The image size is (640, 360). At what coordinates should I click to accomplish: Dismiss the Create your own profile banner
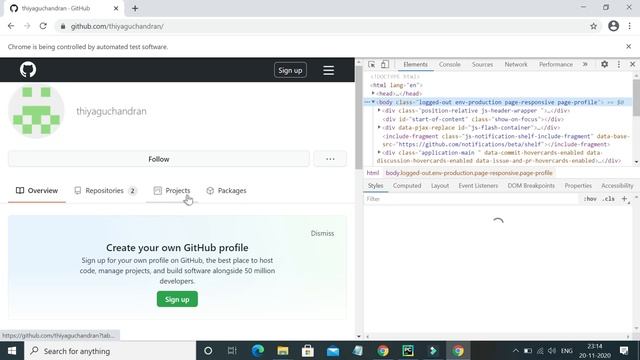pos(322,233)
